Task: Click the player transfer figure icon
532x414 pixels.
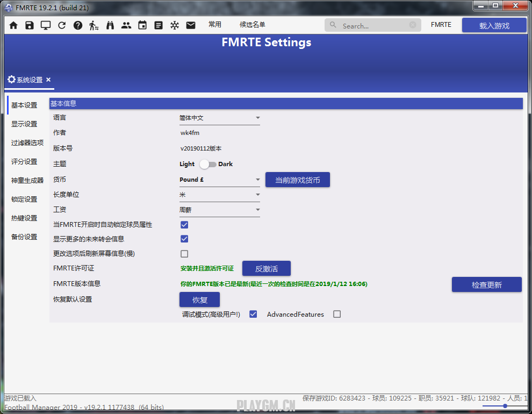Action: click(94, 25)
